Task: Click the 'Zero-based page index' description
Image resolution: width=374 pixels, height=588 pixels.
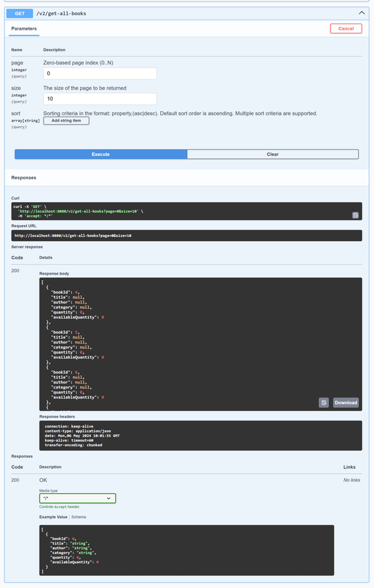Action: 78,63
